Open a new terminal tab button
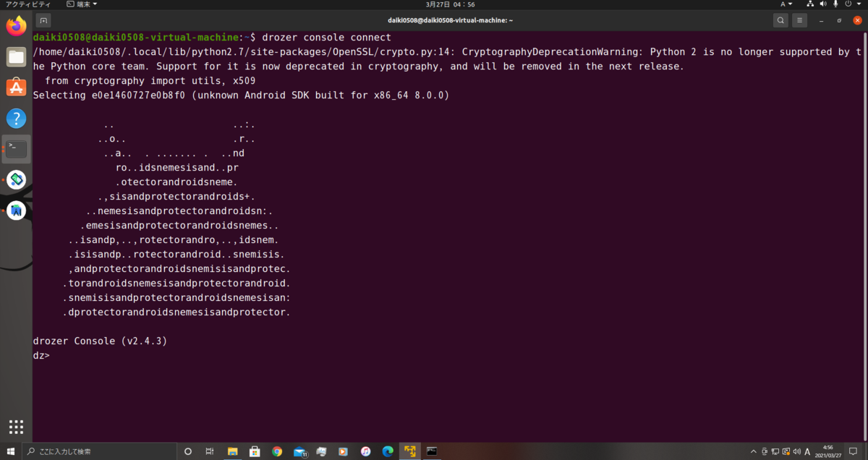Screen dimensions: 868x460 [44, 20]
